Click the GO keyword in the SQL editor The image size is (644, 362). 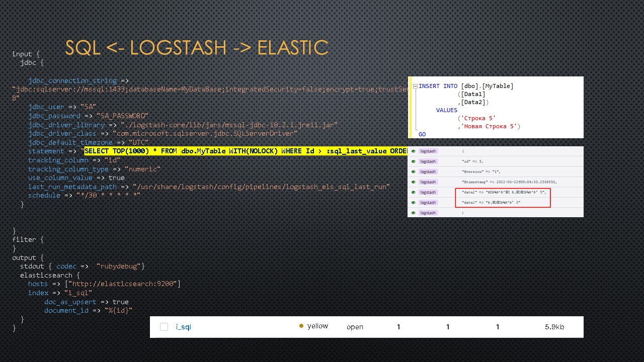pos(422,134)
